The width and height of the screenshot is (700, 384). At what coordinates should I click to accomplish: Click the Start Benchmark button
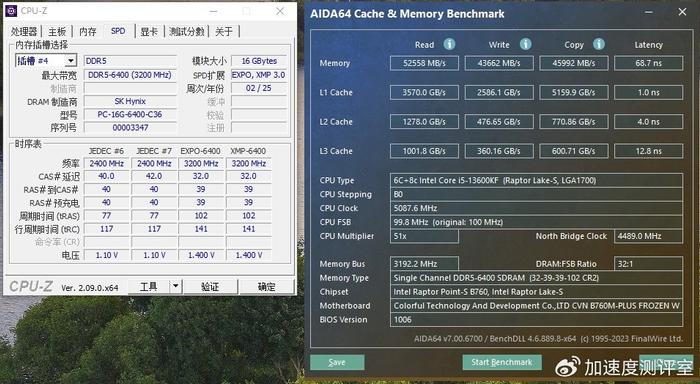pos(502,362)
